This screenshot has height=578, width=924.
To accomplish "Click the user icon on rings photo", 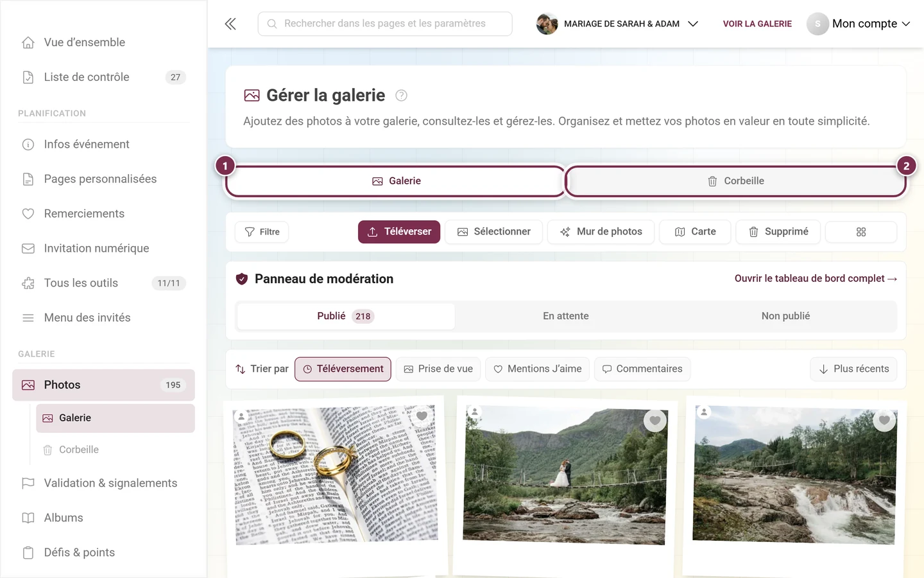I will pyautogui.click(x=241, y=416).
